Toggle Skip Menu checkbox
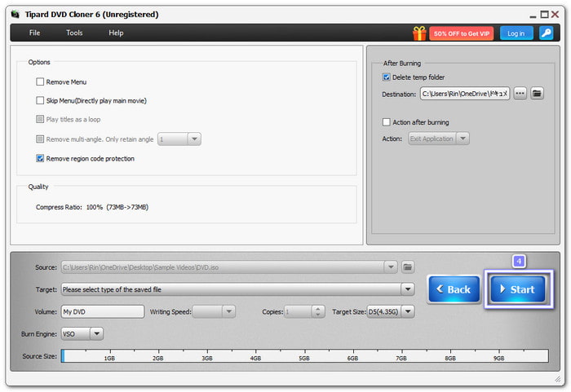This screenshot has height=392, width=571. pyautogui.click(x=40, y=100)
